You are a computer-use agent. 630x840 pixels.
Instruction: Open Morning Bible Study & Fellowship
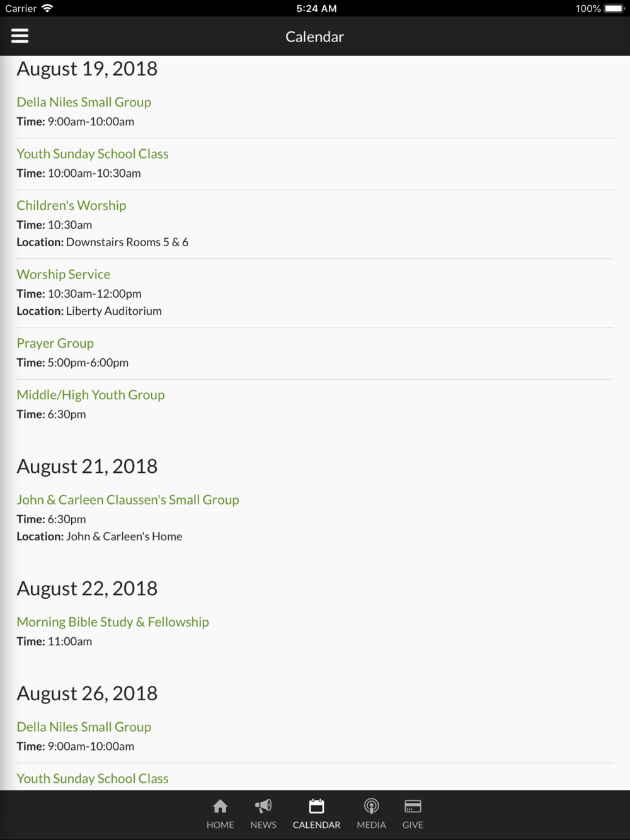pos(113,621)
